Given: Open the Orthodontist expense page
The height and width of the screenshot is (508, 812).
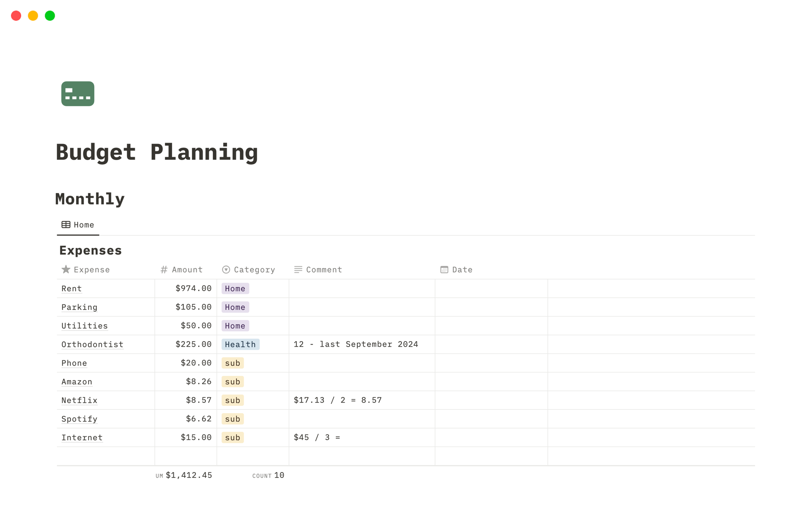Looking at the screenshot, I should point(92,344).
